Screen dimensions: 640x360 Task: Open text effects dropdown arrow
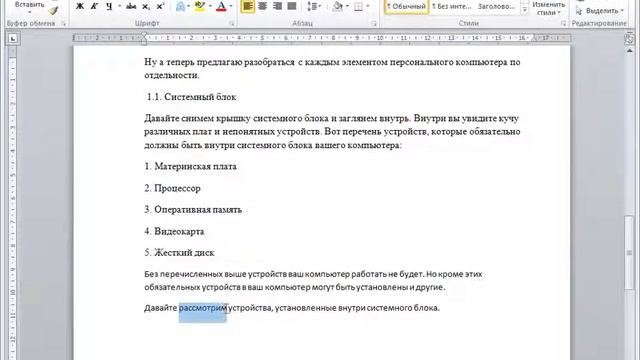coord(189,6)
